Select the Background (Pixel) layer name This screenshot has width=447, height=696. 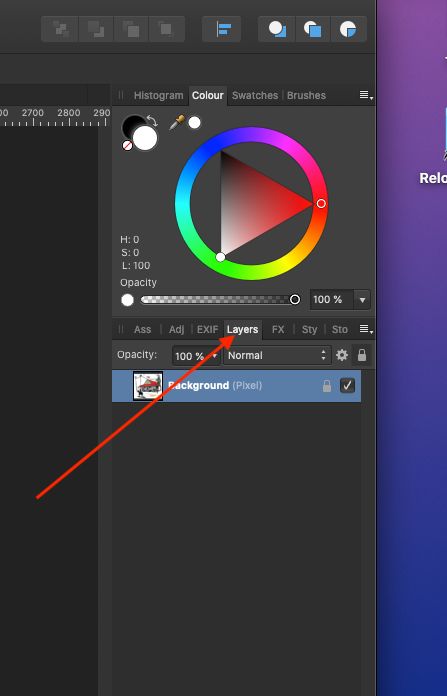coord(215,385)
